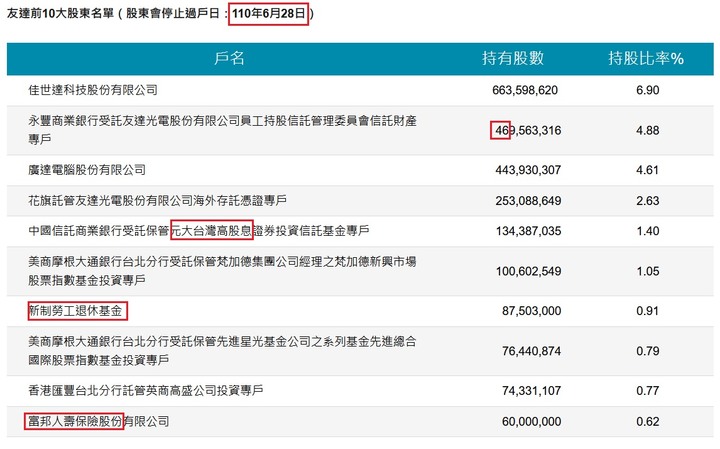Select 中國信託商業銀行受託保管元大台灣高股息 fund name

(199, 231)
